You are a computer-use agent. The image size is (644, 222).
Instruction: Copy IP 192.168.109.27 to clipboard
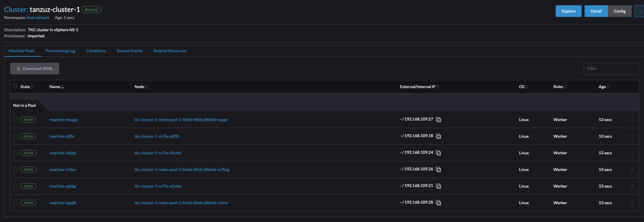click(x=438, y=119)
